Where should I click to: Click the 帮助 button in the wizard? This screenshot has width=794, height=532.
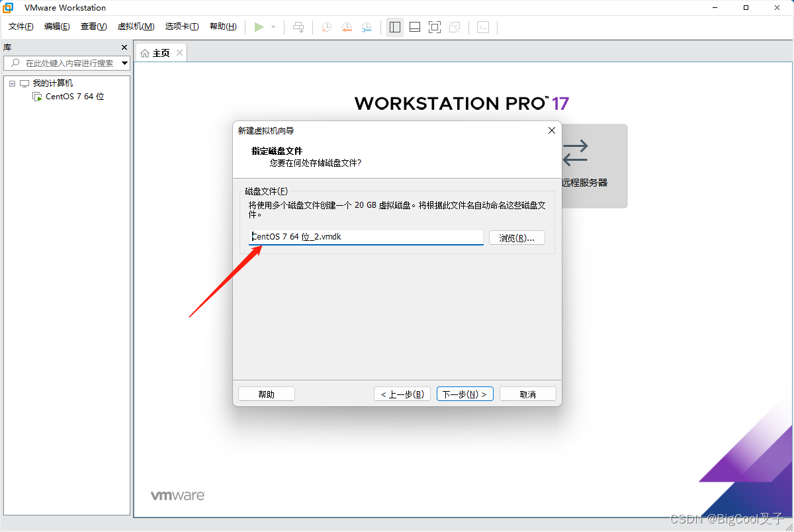coord(266,394)
